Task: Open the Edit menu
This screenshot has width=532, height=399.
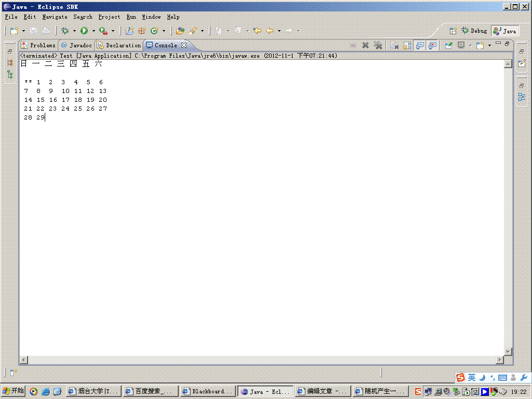Action: tap(30, 17)
